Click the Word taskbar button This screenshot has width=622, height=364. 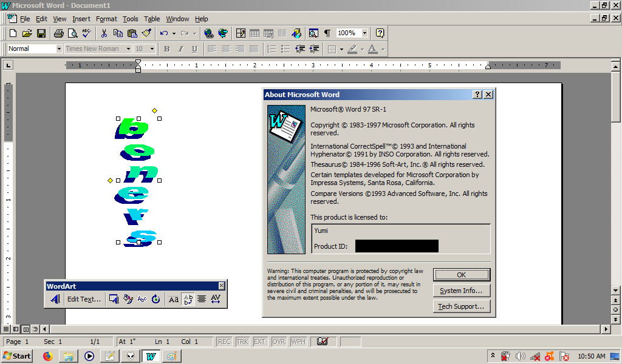coord(151,356)
